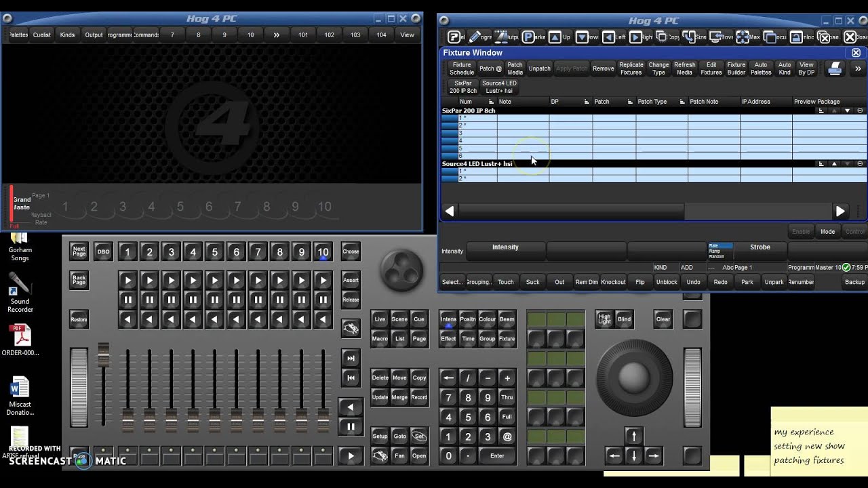Screen dimensions: 868x488
Task: Click the skip forward key on console
Action: pyautogui.click(x=351, y=358)
